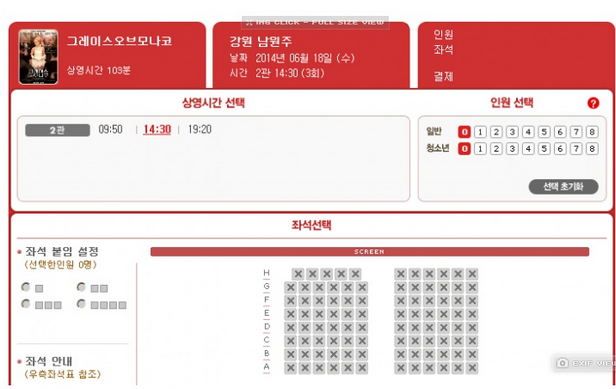The image size is (616, 389).
Task: Choose first right-block seat in row D
Action: 400,327
